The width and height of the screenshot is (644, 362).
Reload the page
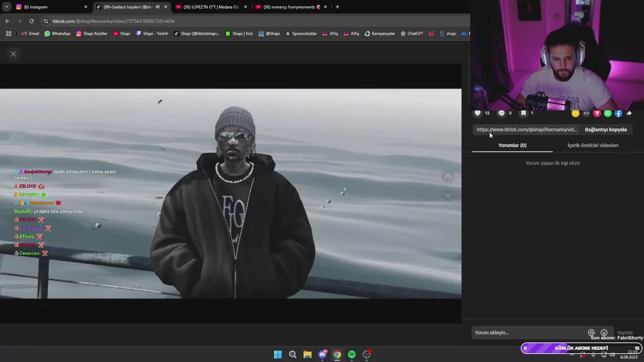click(x=31, y=21)
